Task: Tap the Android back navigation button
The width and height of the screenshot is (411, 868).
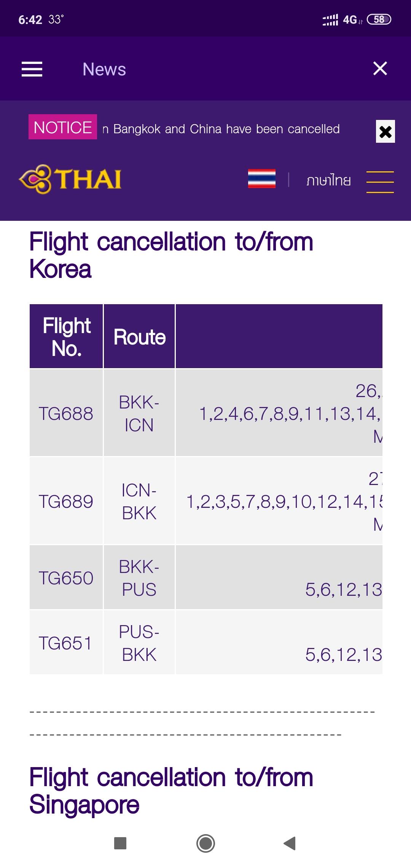Action: point(290,843)
